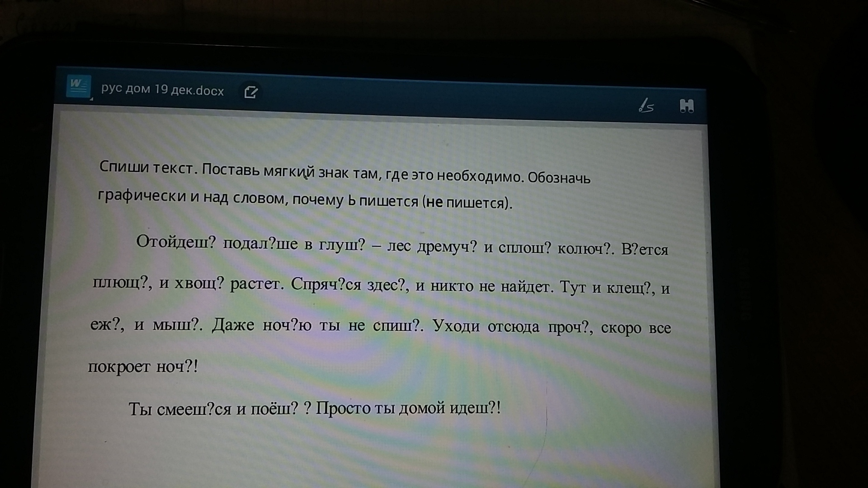Tap the word 'хвощ?' in the paragraph
Screen dimensions: 868x488
[199, 284]
